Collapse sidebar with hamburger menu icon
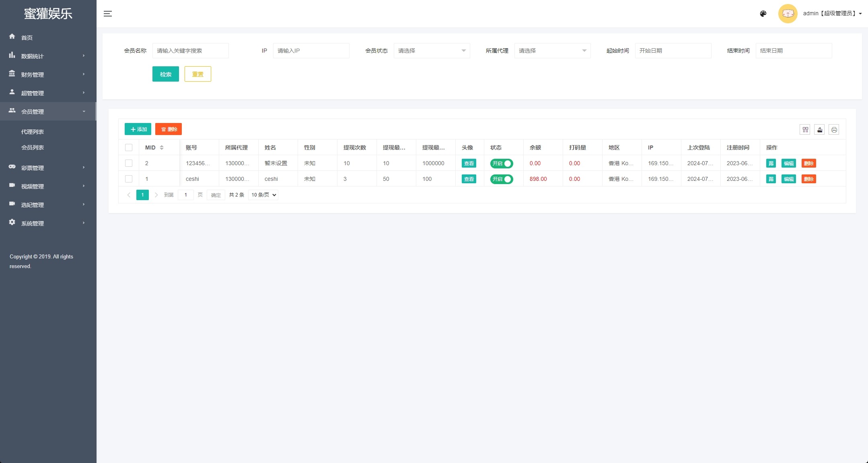Screen dimensions: 868x463 (x=108, y=14)
